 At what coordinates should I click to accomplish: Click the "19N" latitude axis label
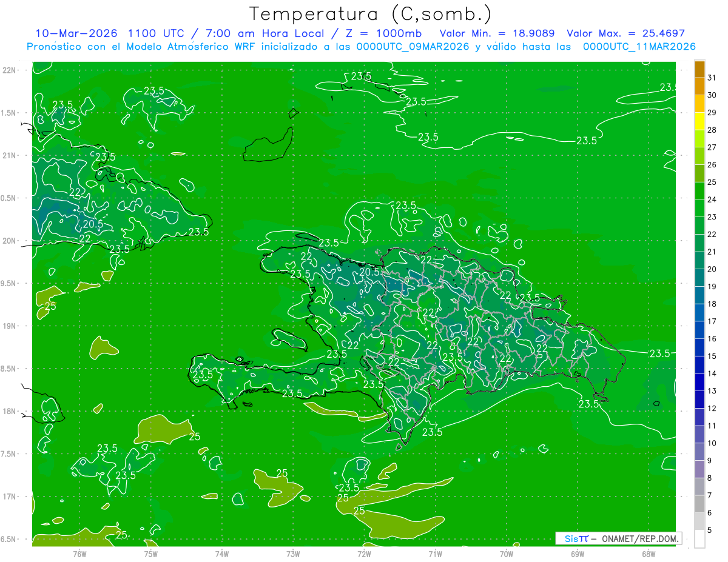(8, 326)
